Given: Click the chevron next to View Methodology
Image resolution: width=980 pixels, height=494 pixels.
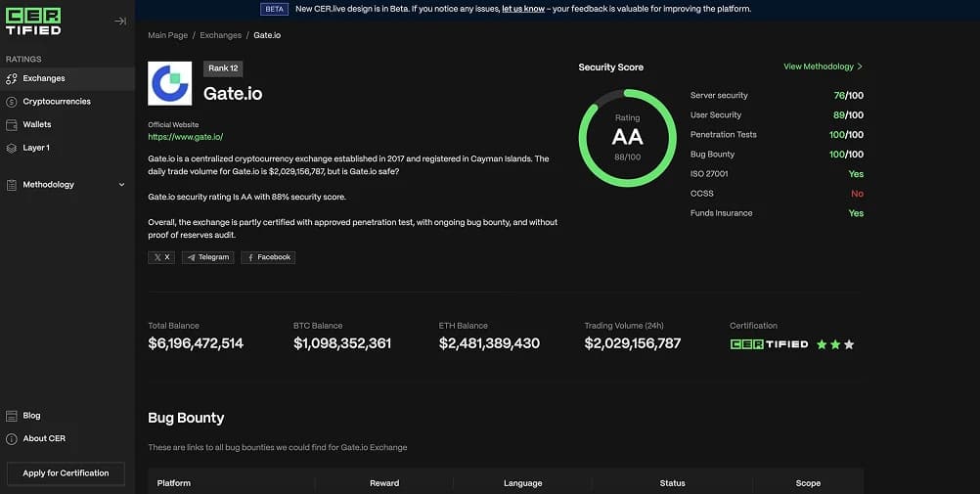Looking at the screenshot, I should click(x=860, y=67).
